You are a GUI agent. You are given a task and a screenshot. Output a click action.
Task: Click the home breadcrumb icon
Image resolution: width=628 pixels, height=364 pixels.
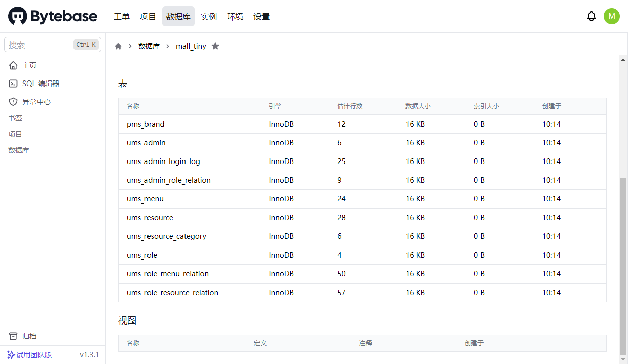pos(118,46)
